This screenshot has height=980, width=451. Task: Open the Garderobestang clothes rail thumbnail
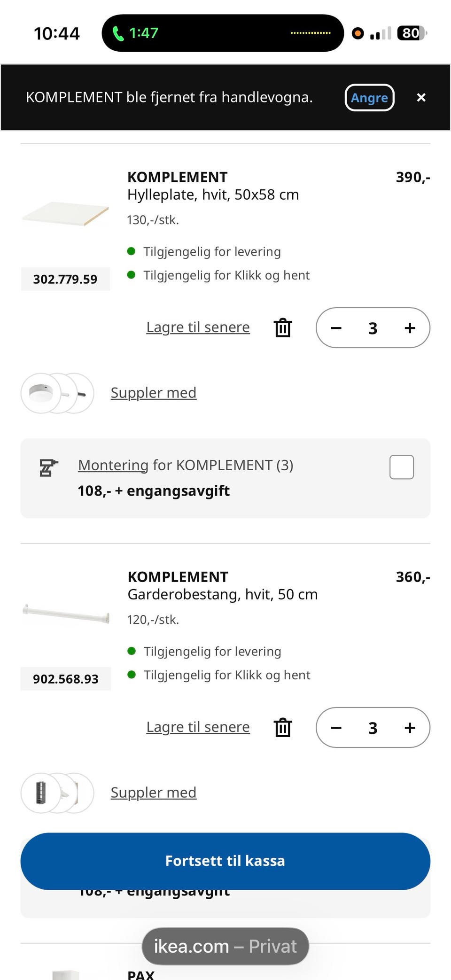click(x=66, y=614)
